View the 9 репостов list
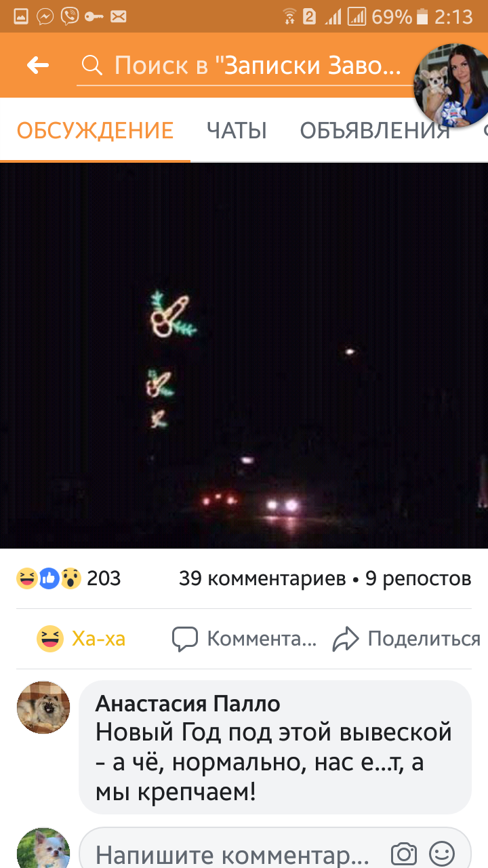488x868 pixels. (x=418, y=578)
